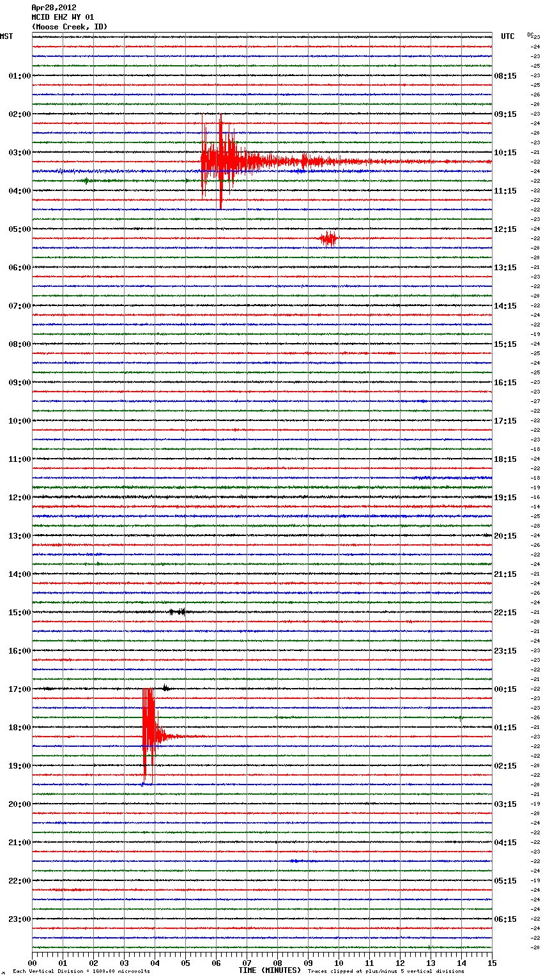Select the 20:15 UTC time label
The width and height of the screenshot is (543, 980).
click(505, 536)
